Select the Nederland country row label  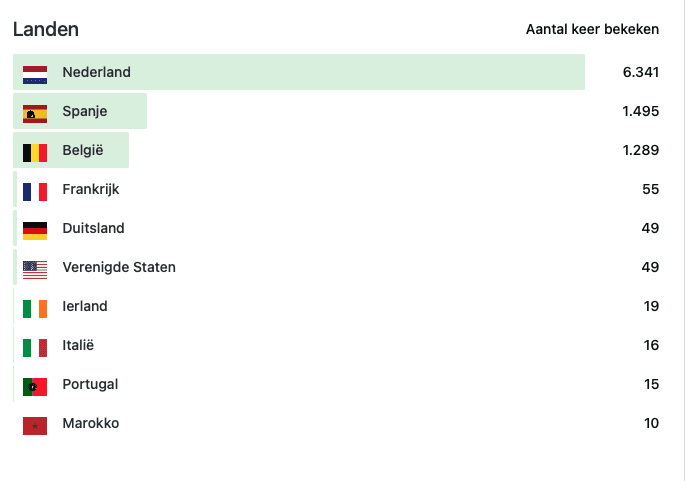[96, 73]
